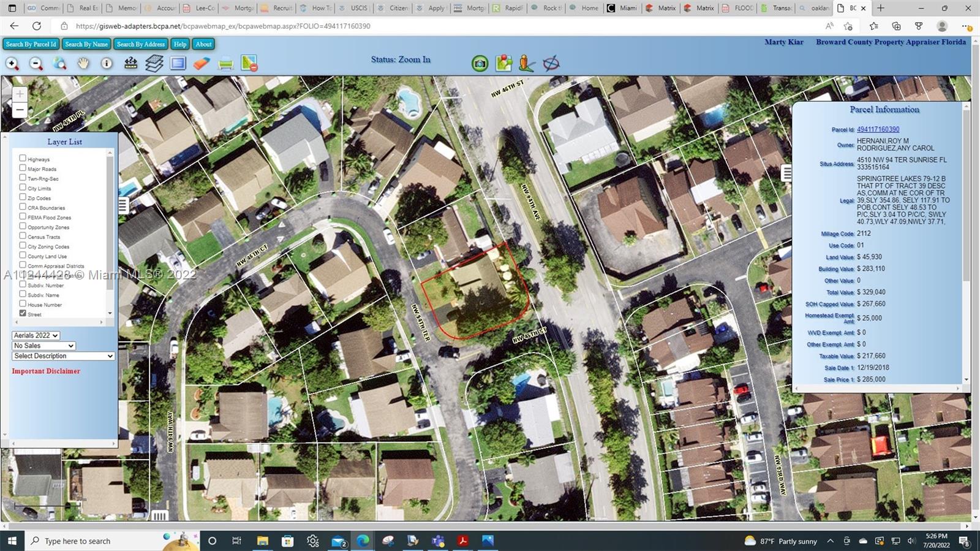The height and width of the screenshot is (551, 980).
Task: Click the street view person icon
Action: [526, 63]
